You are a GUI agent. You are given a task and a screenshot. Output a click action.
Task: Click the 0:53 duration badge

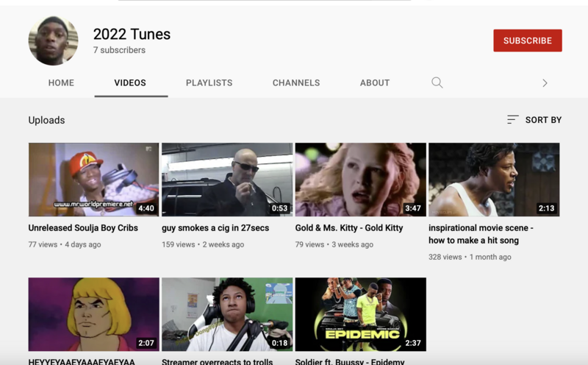click(x=280, y=208)
